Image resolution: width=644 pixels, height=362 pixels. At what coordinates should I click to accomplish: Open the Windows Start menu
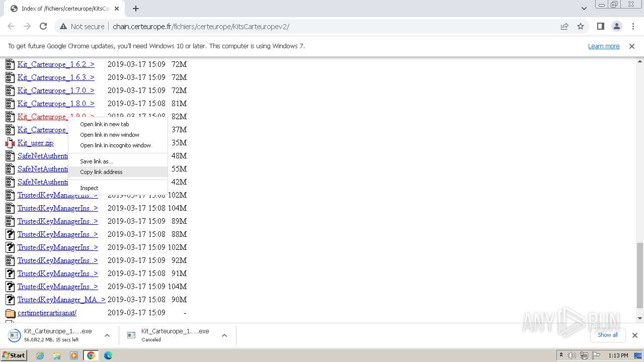14,355
